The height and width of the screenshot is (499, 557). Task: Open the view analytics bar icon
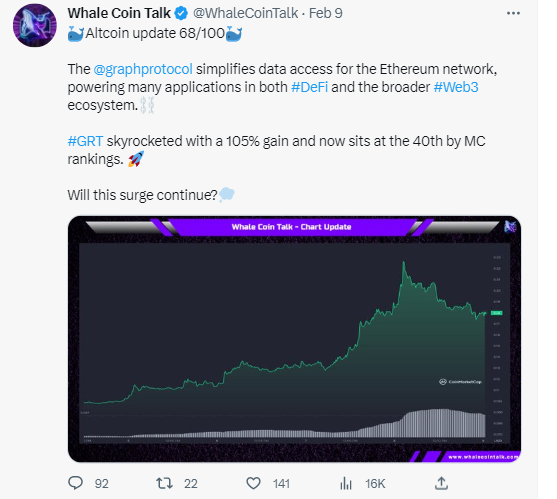point(346,483)
